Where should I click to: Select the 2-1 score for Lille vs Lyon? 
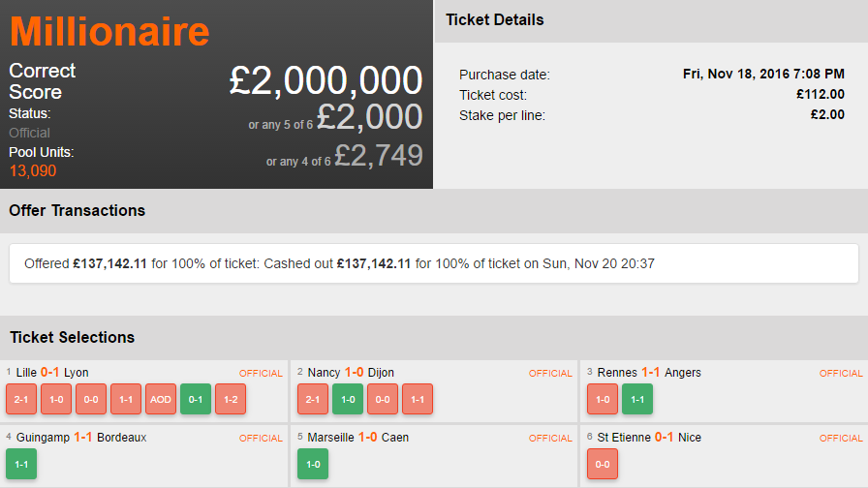pyautogui.click(x=21, y=399)
